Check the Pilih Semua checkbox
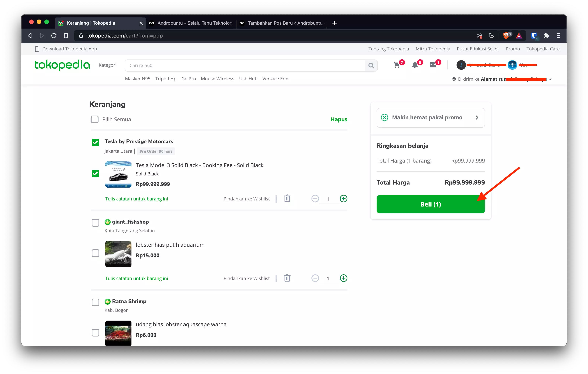Screen dimensions: 588x374 95,119
